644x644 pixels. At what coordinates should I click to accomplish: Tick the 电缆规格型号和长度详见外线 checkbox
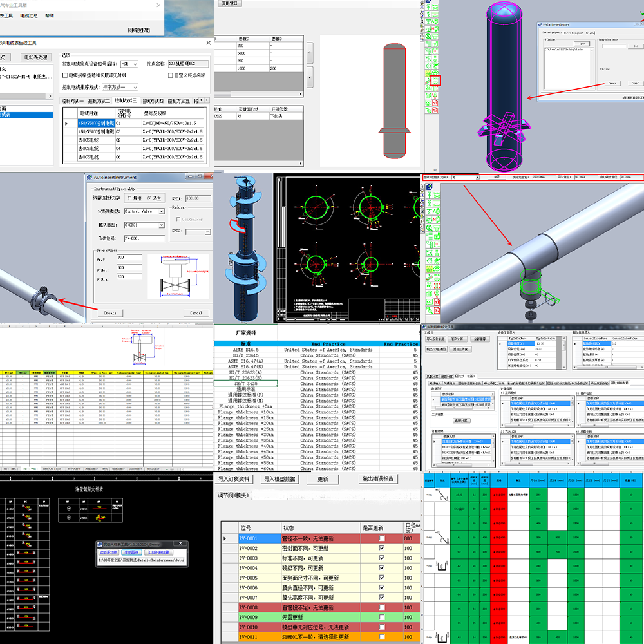pos(65,75)
